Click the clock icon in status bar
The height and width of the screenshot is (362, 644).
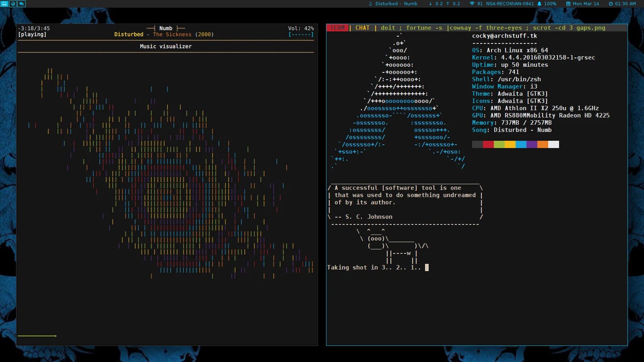pos(611,4)
